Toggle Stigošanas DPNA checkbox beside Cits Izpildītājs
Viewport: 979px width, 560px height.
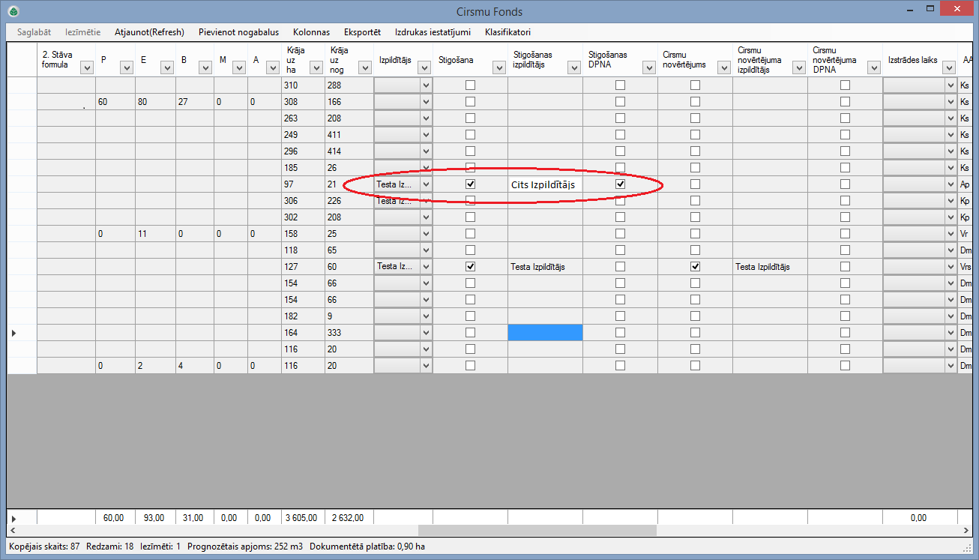tap(620, 184)
